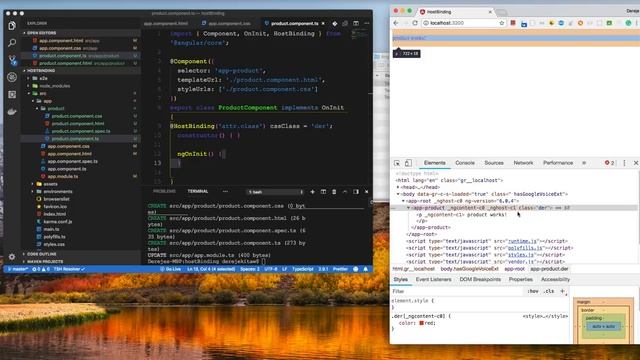
Task: Open the Manage gear at activity bar bottom
Action: [x=12, y=257]
